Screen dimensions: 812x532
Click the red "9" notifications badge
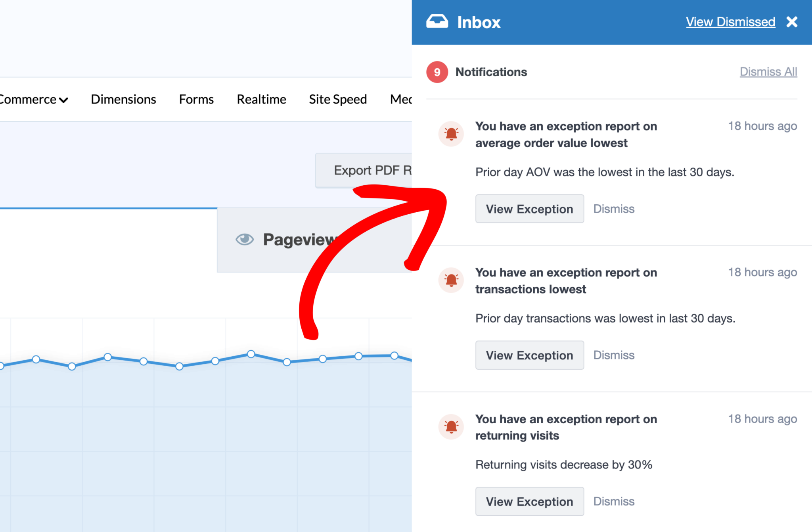coord(436,72)
